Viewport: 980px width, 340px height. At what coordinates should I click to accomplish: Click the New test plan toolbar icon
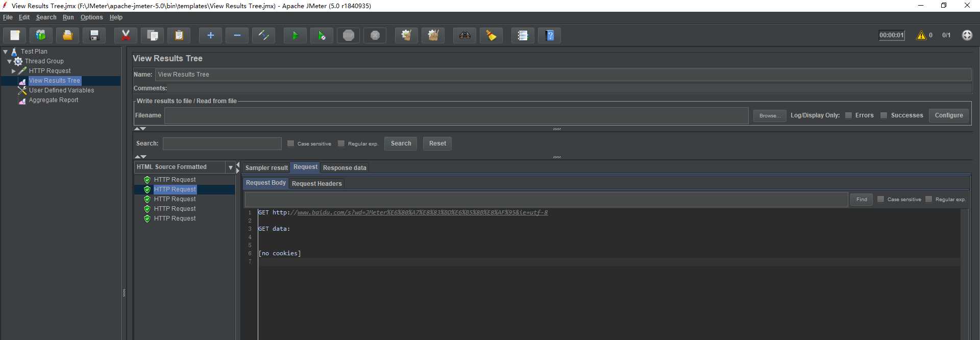[x=15, y=35]
